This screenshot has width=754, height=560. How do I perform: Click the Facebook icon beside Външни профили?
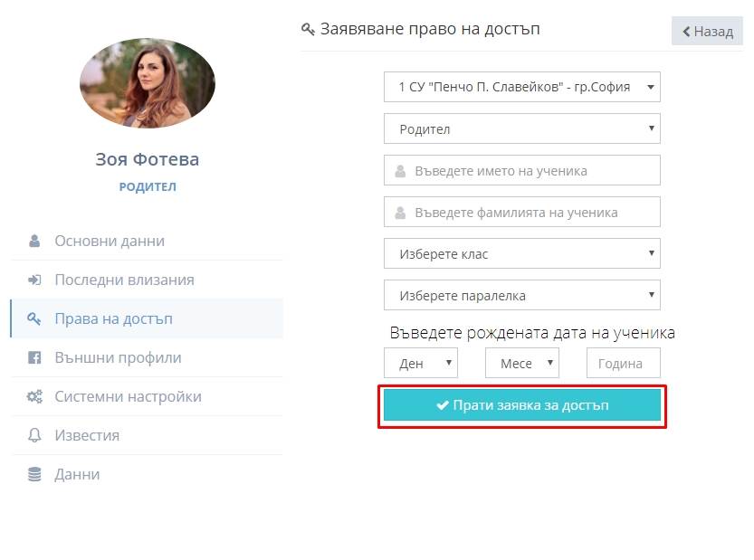tap(34, 357)
